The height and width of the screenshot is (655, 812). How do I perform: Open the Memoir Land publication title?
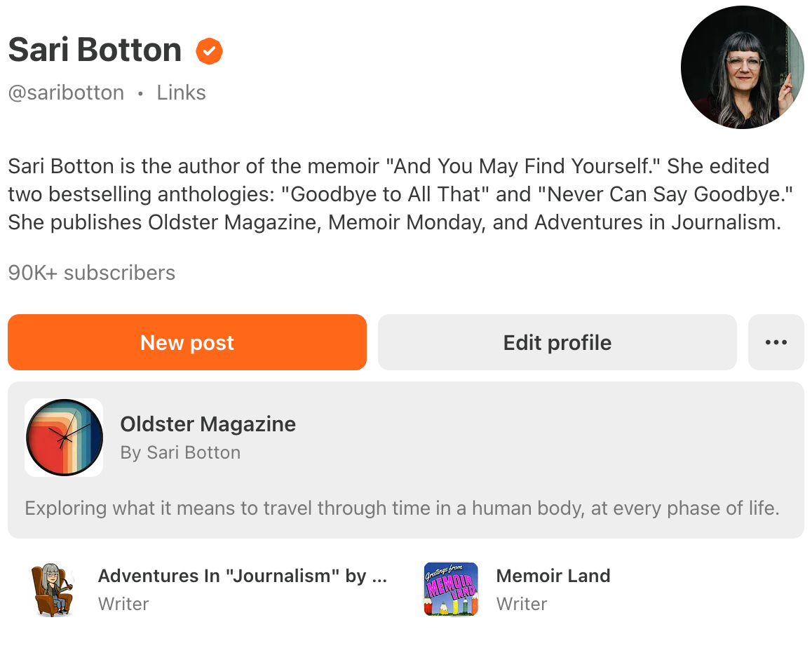click(553, 576)
